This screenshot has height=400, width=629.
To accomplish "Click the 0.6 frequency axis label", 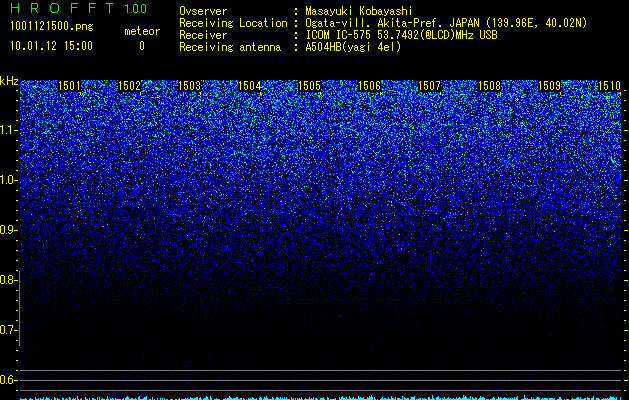I will (9, 380).
